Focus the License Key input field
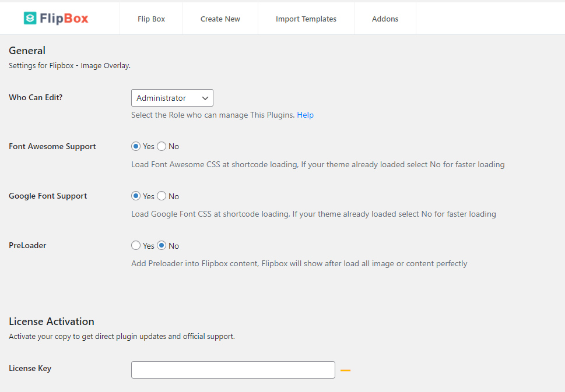 pyautogui.click(x=233, y=370)
